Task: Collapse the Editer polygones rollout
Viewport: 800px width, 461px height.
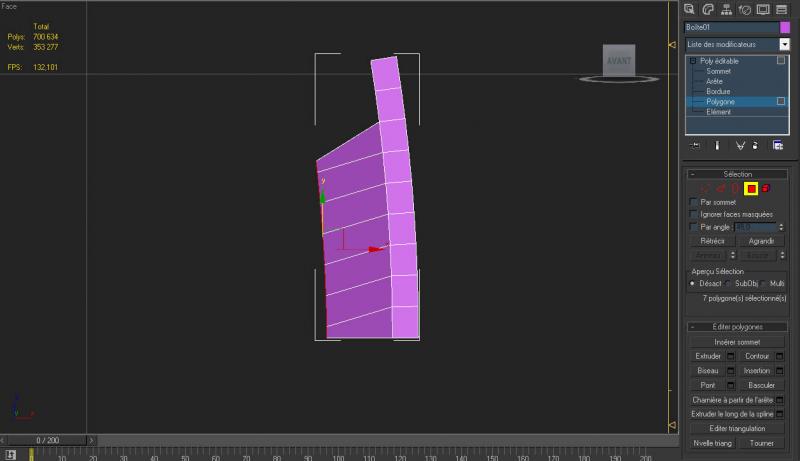Action: (x=693, y=328)
